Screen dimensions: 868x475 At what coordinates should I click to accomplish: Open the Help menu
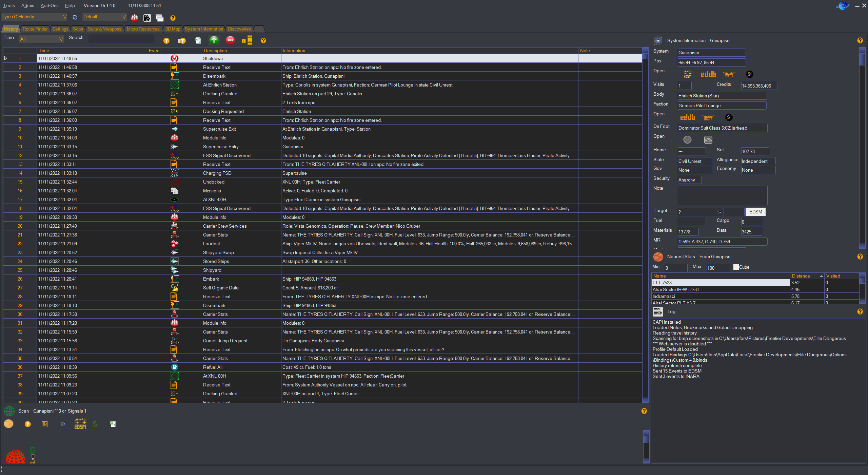point(70,5)
